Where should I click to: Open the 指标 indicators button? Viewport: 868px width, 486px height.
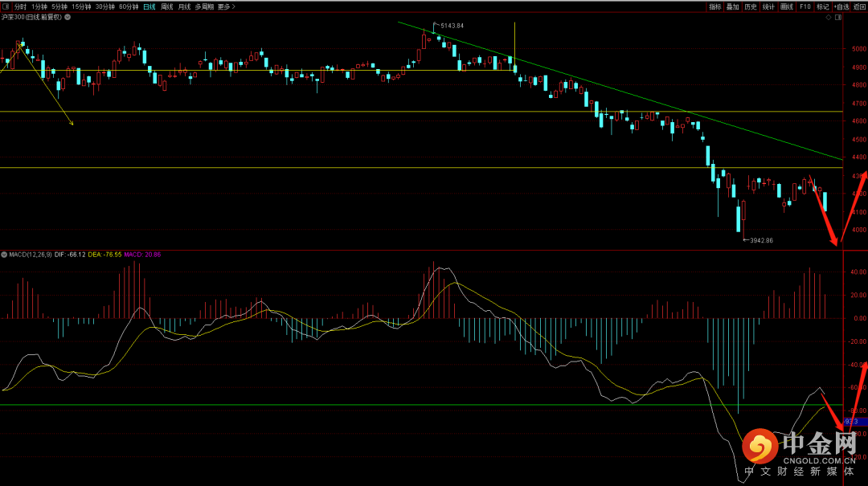point(714,6)
